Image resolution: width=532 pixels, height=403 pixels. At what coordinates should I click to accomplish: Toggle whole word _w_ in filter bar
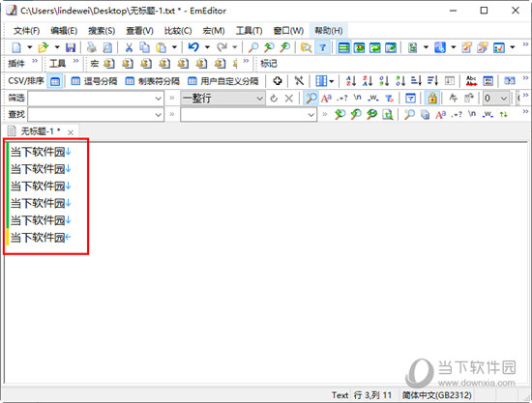click(x=372, y=99)
